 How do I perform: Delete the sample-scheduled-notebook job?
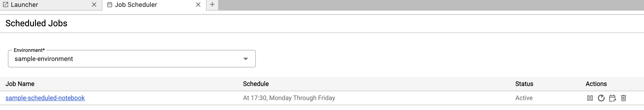624,98
